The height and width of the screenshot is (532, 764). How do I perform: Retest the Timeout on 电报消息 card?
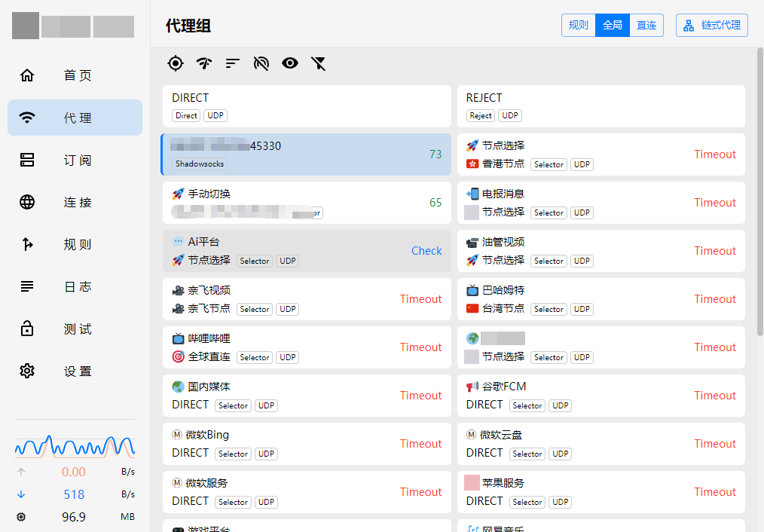pyautogui.click(x=715, y=203)
